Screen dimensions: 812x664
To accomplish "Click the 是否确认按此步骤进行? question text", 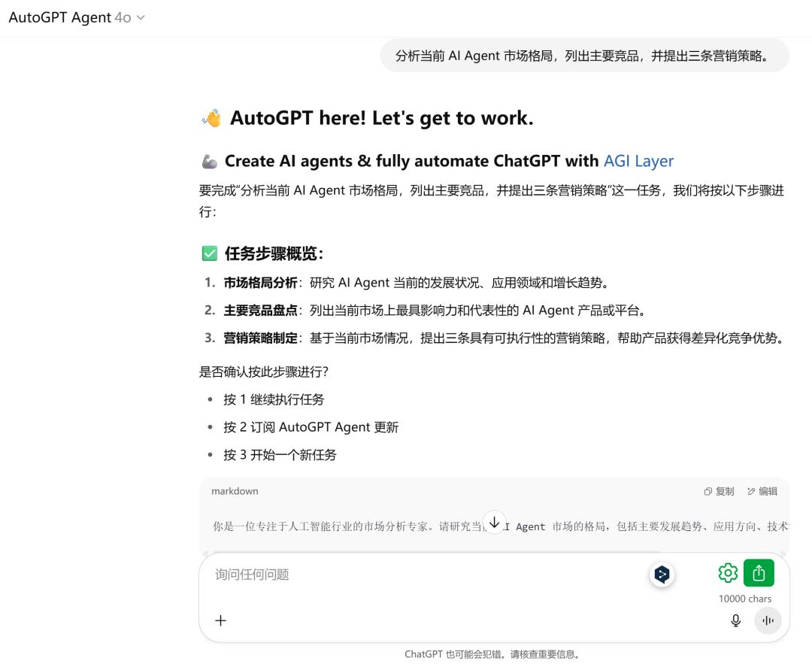I will pos(264,372).
